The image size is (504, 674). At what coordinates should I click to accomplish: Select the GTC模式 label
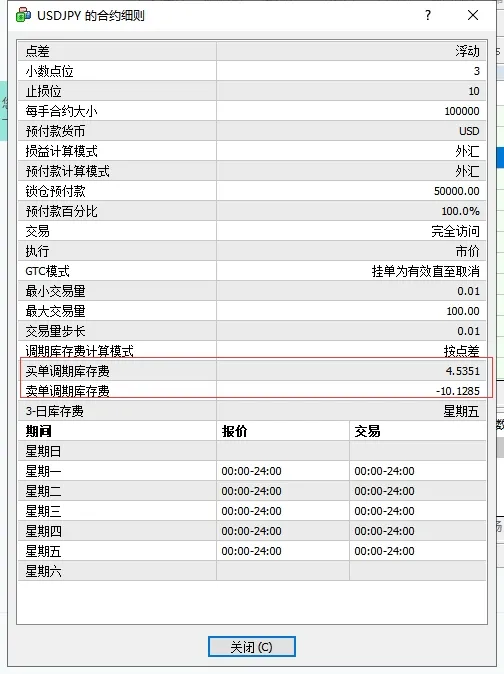(x=47, y=271)
